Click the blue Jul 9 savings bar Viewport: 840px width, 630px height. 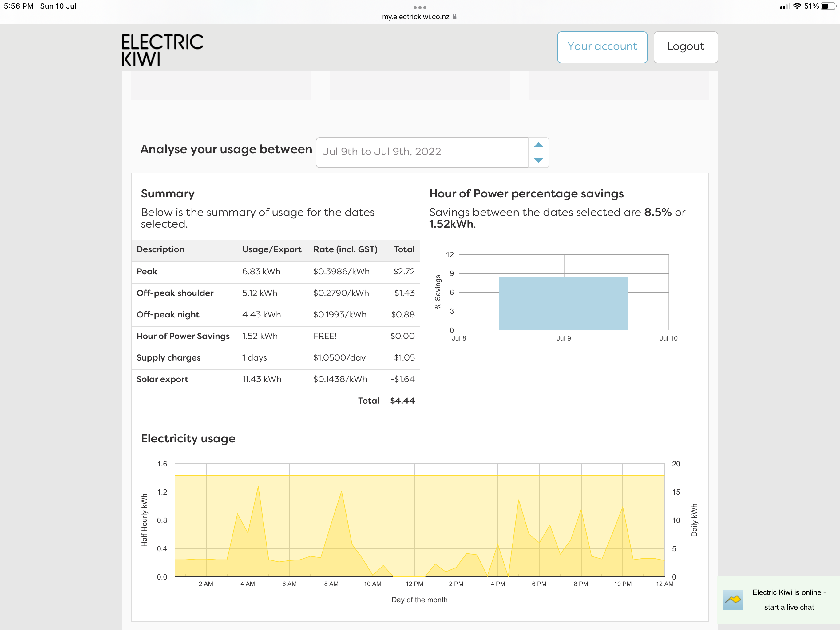[564, 303]
